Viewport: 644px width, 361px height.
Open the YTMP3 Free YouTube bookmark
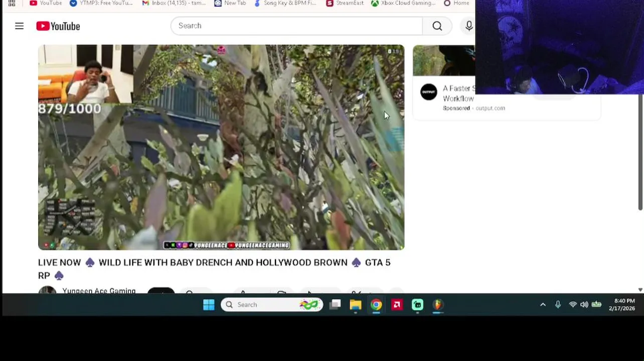point(101,3)
